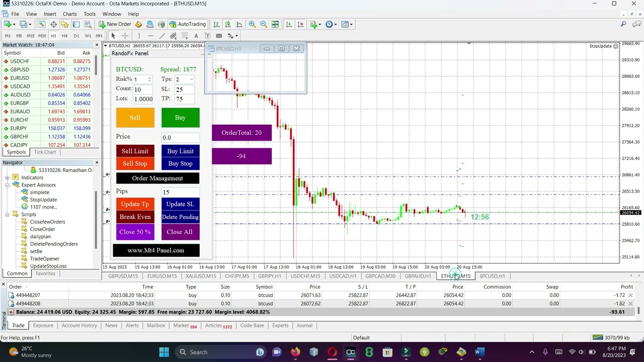Switch to bar chart view icon
The height and width of the screenshot is (362, 644).
click(x=216, y=24)
